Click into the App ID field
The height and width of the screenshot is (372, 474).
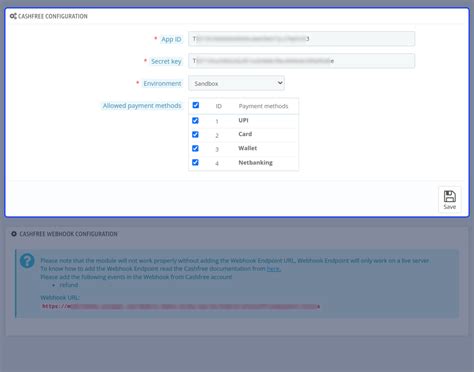pyautogui.click(x=301, y=39)
